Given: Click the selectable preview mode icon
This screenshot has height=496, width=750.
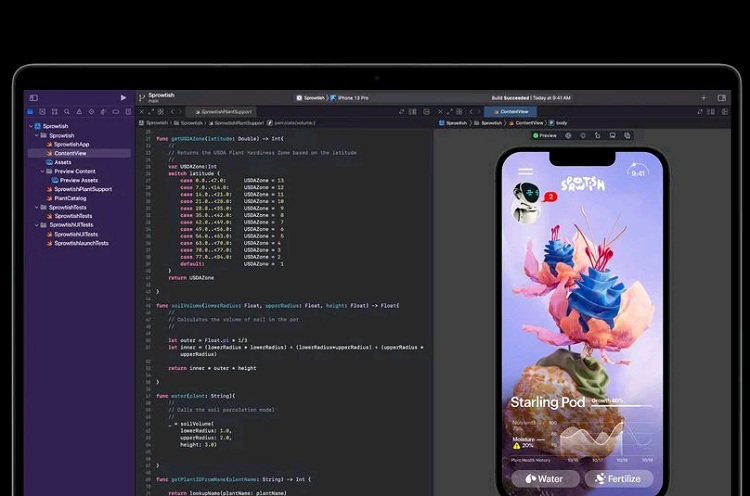Looking at the screenshot, I should [x=568, y=135].
